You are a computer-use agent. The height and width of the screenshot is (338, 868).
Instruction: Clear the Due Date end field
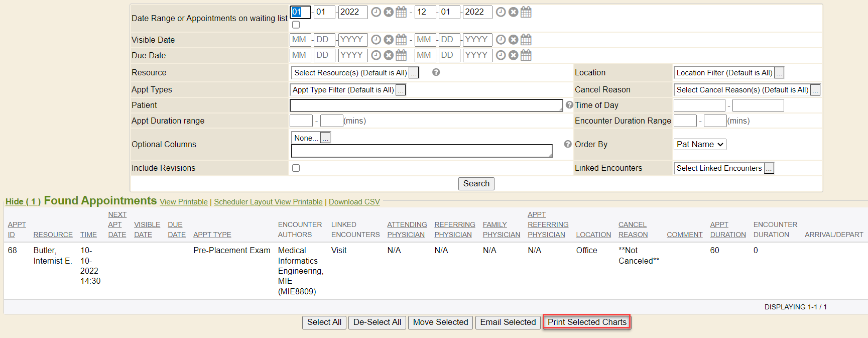513,55
